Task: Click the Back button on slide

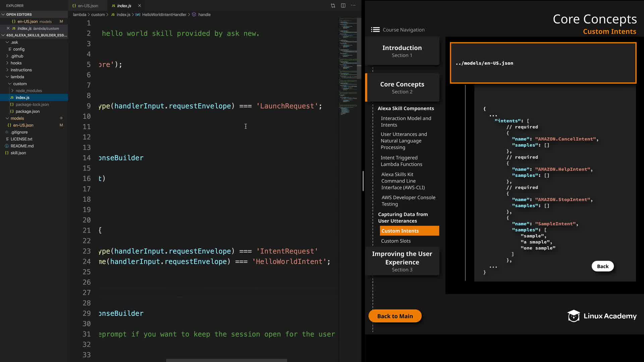Action: (x=602, y=266)
